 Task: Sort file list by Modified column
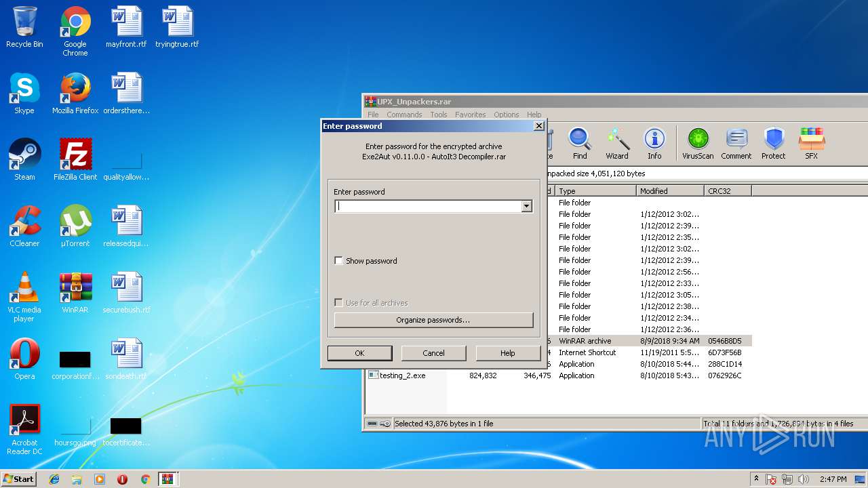pos(671,191)
